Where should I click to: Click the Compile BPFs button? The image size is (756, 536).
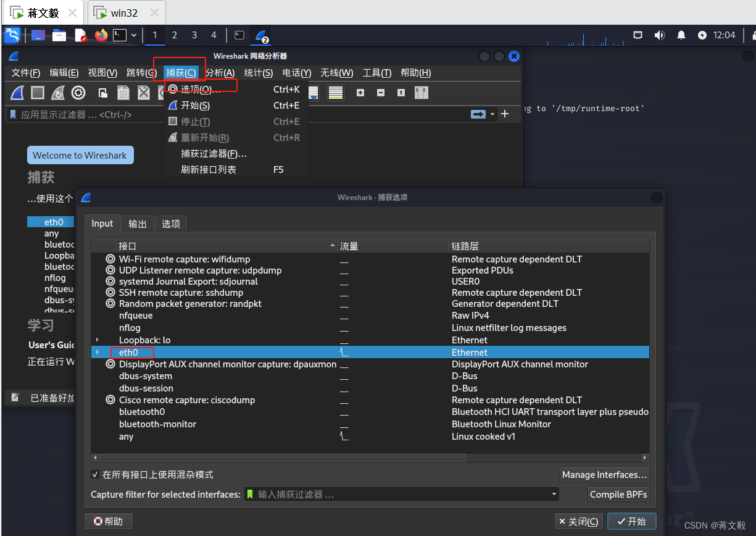point(619,494)
